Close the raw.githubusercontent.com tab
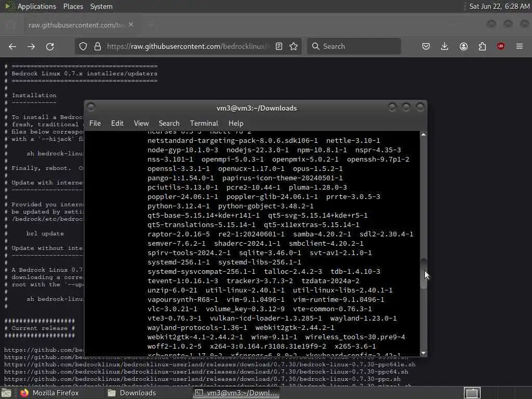Viewport: 532px width, 399px height. (131, 25)
